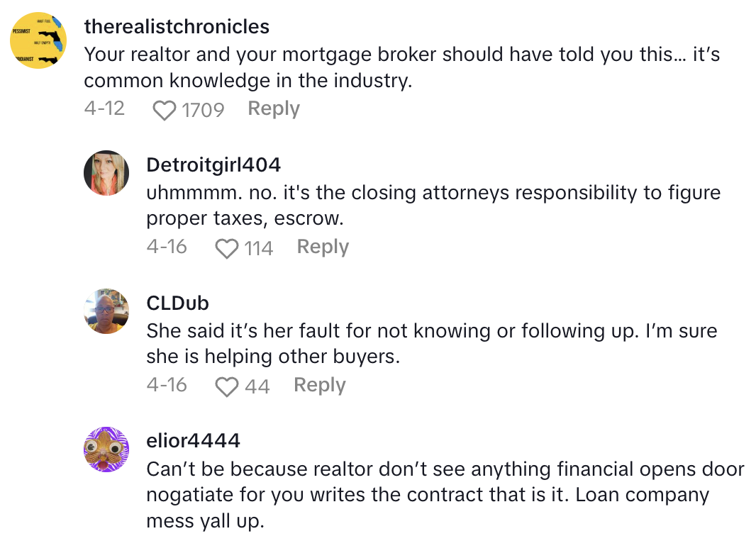Click the username CLDub

[x=177, y=303]
